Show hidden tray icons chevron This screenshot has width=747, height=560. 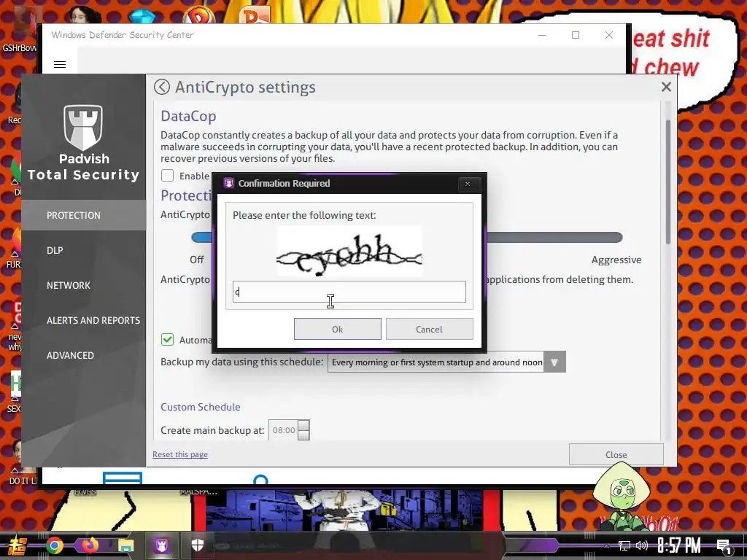click(606, 545)
